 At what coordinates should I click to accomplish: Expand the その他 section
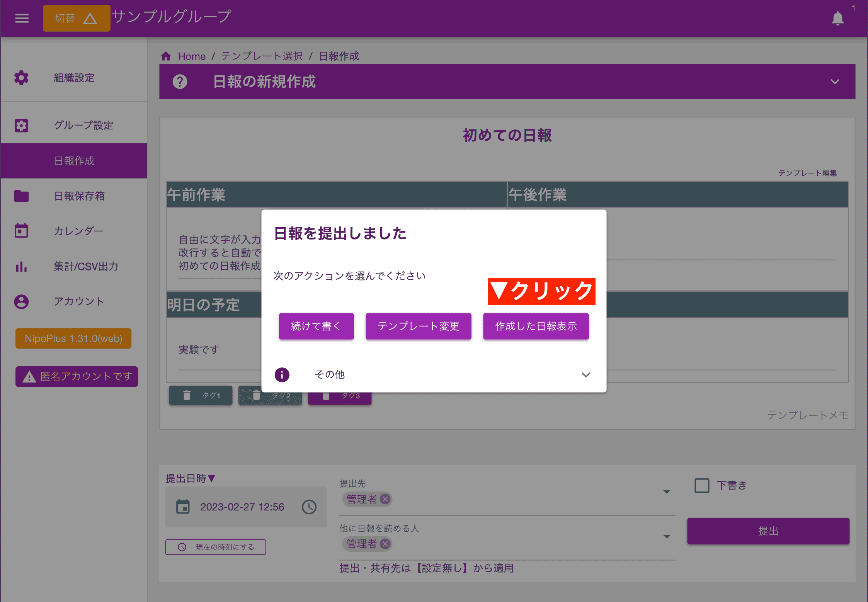585,374
